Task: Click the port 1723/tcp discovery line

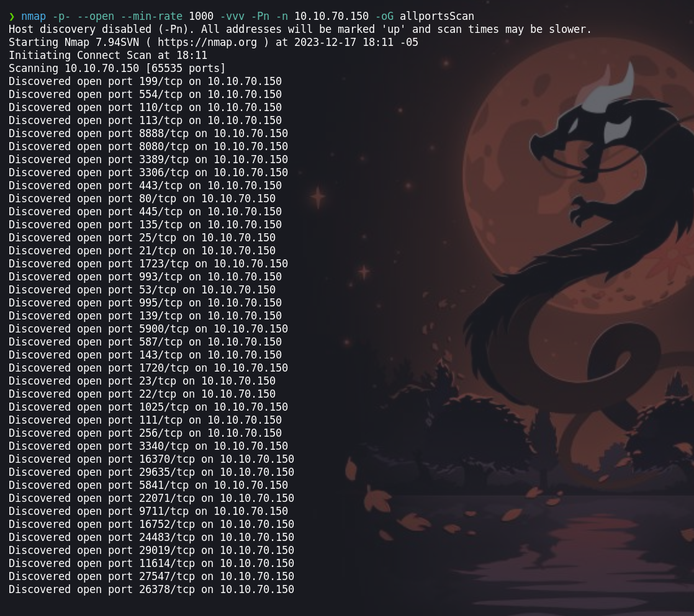Action: [x=148, y=264]
